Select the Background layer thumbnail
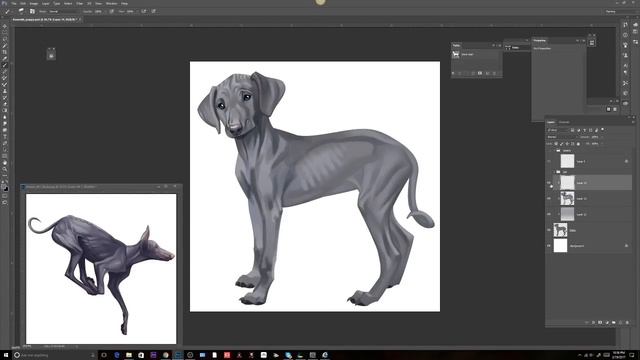 (560, 245)
